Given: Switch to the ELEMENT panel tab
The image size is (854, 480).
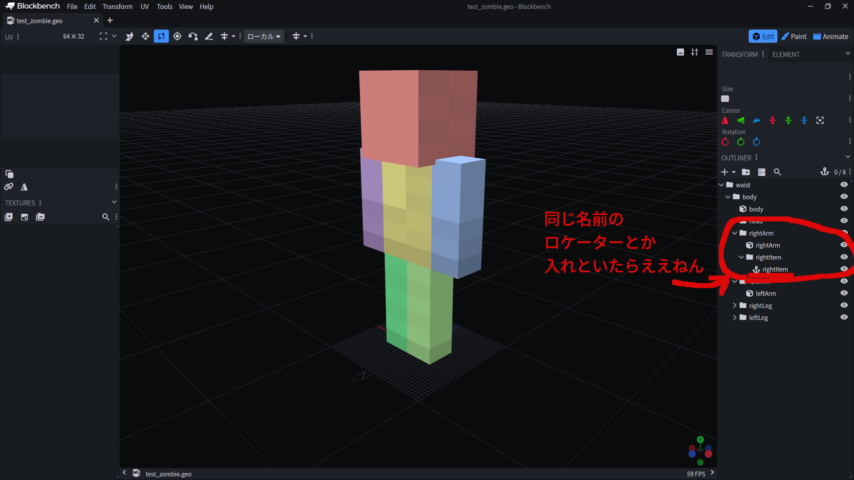Looking at the screenshot, I should tap(786, 54).
